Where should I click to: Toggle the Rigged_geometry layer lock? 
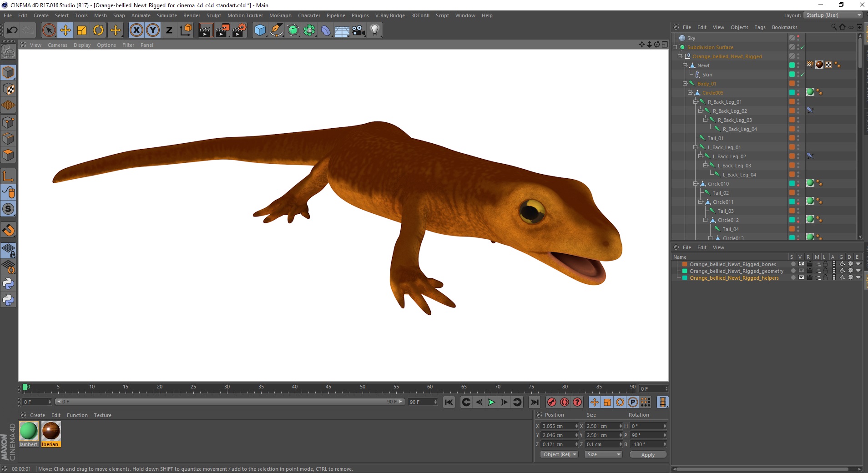point(825,271)
